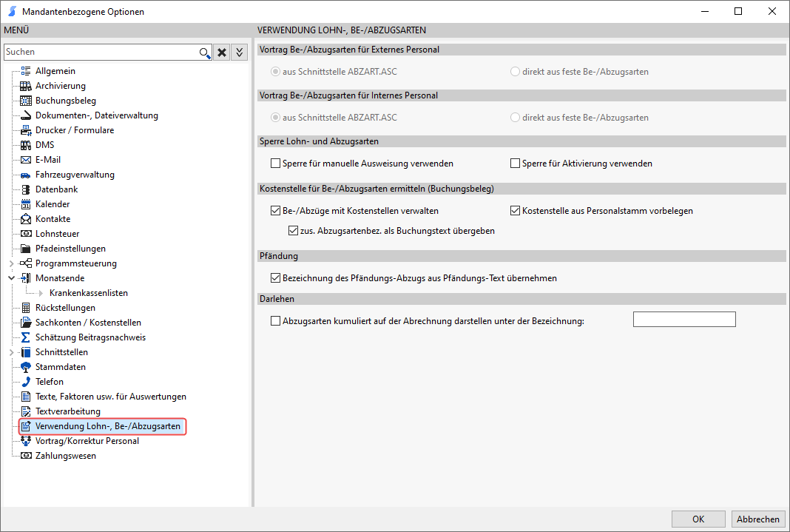Click the Stammdaten tree icon
Screen dimensions: 790x532
[26, 367]
